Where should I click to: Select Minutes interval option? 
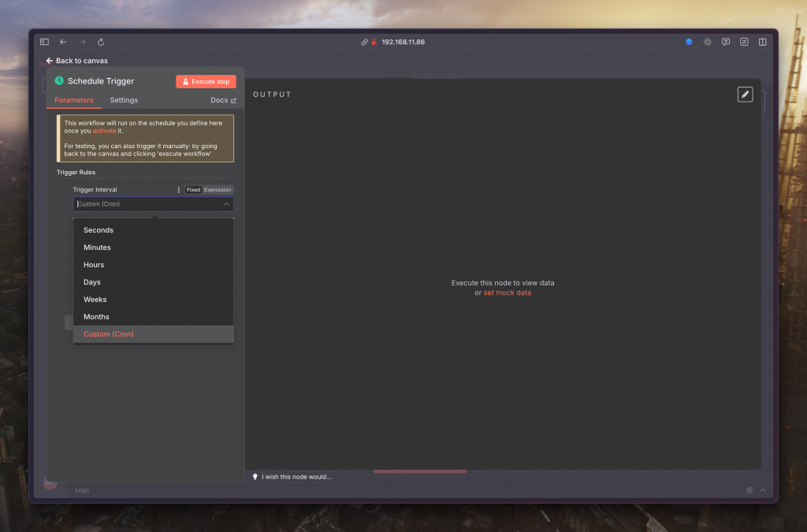click(x=154, y=247)
